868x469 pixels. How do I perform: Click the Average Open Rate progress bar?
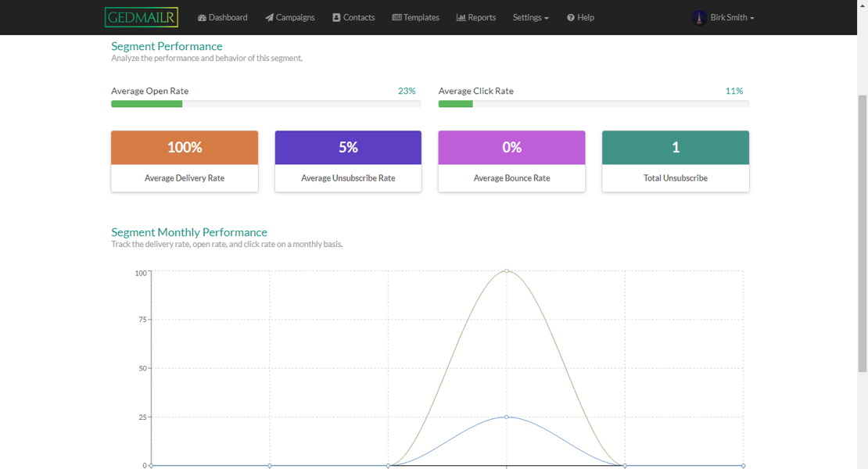point(266,104)
